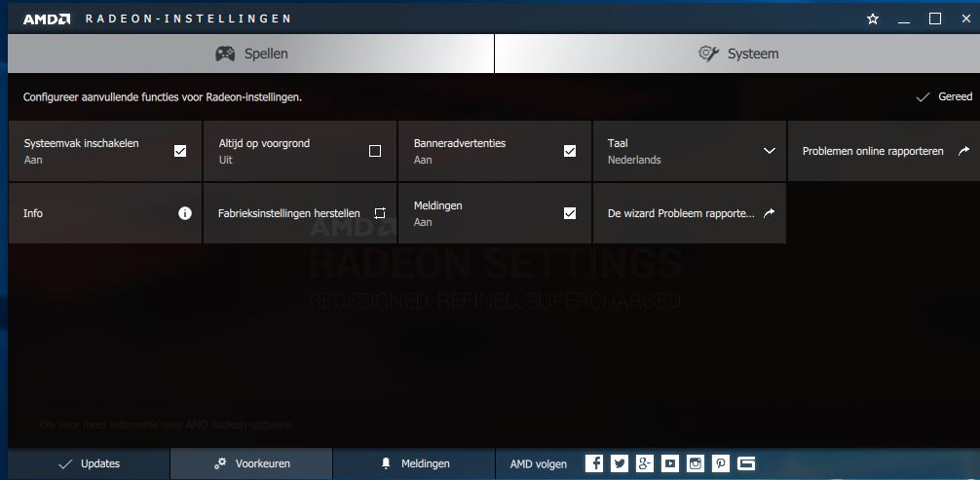Click the checkmark icon beside Updates
The width and height of the screenshot is (980, 480).
click(x=65, y=464)
